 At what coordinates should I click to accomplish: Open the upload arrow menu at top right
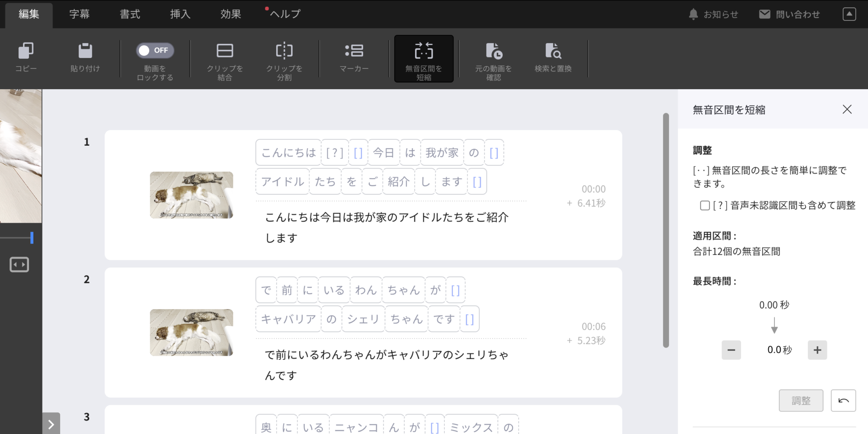tap(849, 14)
